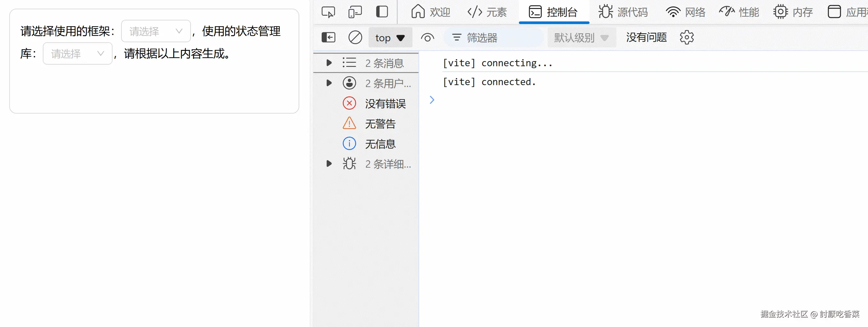Open the framework 请选择 dropdown
Screen dimensions: 868x327
coord(155,31)
